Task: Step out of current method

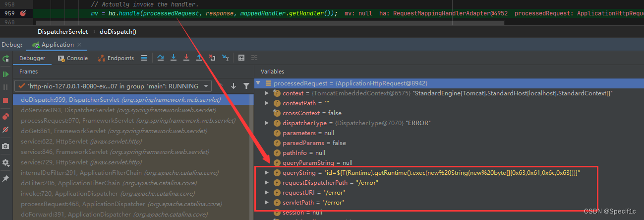Action: (199, 58)
